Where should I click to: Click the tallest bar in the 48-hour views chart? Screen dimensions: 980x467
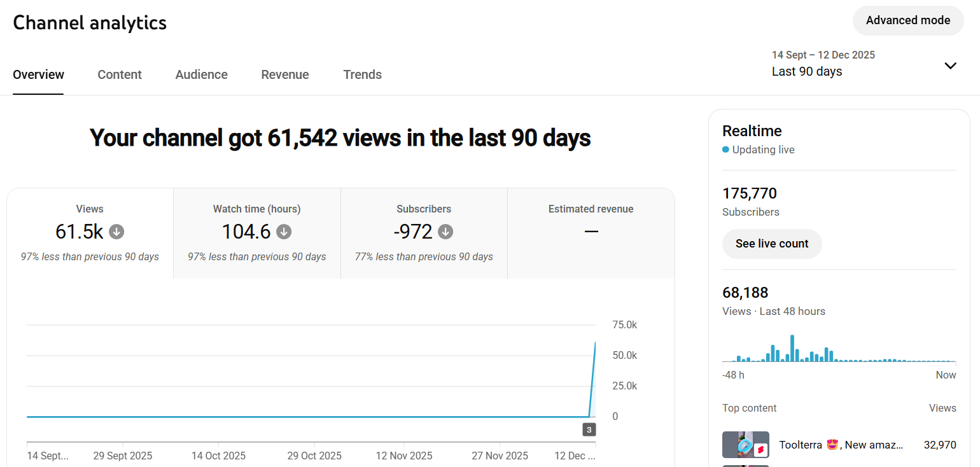click(792, 349)
